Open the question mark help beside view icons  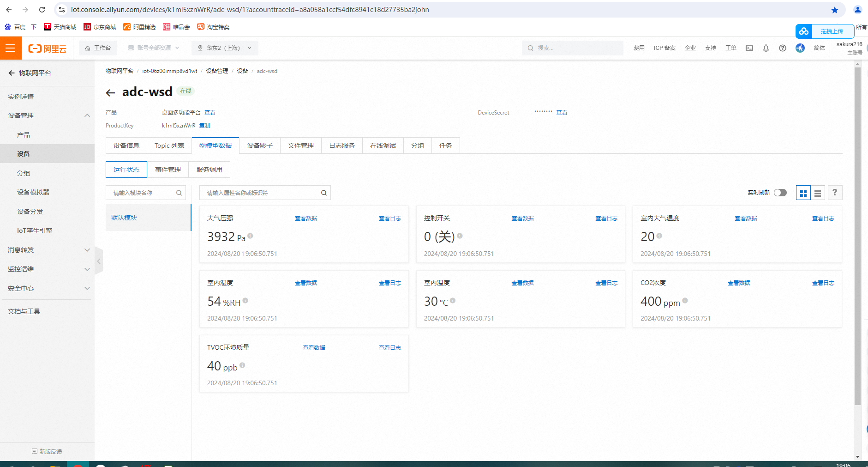(x=835, y=193)
